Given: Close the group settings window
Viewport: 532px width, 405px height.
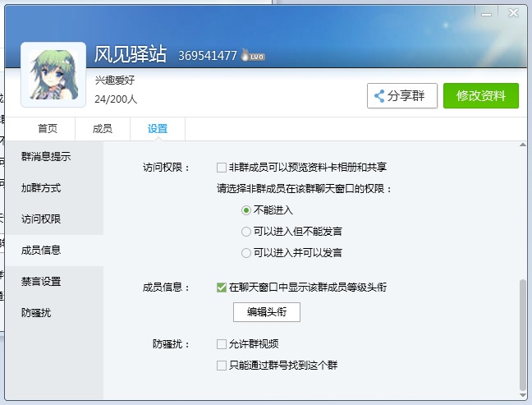Looking at the screenshot, I should 513,13.
